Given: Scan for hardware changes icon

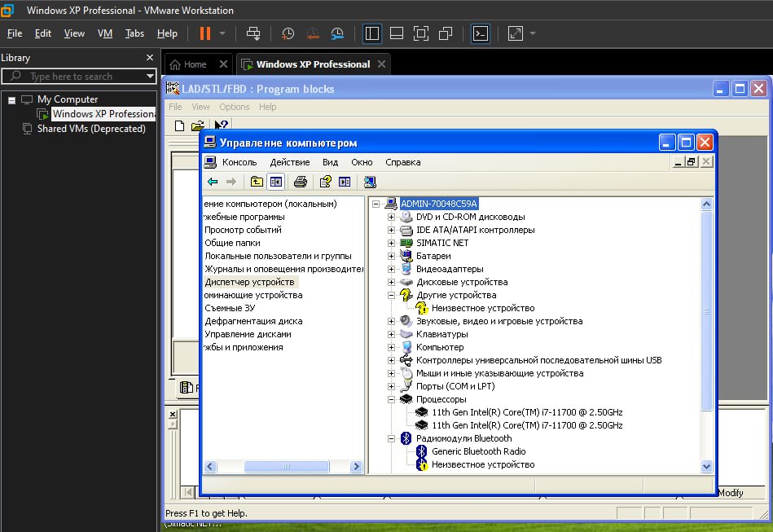Looking at the screenshot, I should pos(370,182).
